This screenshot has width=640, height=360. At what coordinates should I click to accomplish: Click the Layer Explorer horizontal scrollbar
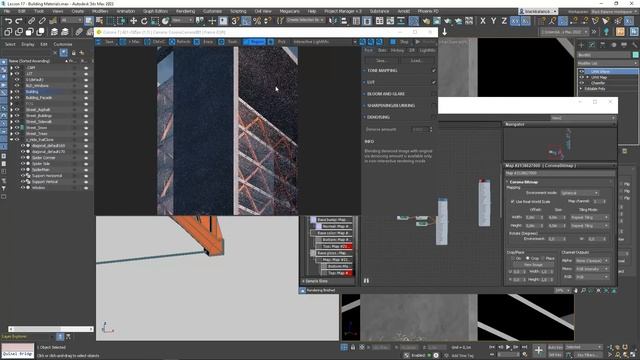(51, 329)
